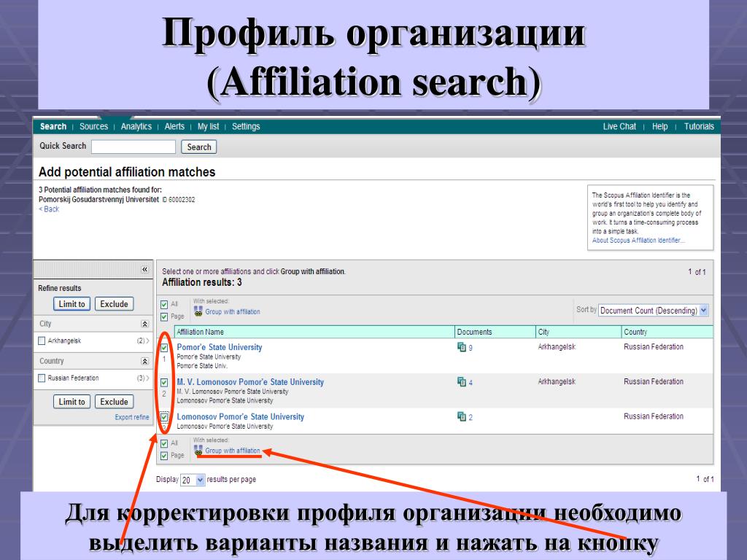Click the upper Exclude button

click(115, 304)
